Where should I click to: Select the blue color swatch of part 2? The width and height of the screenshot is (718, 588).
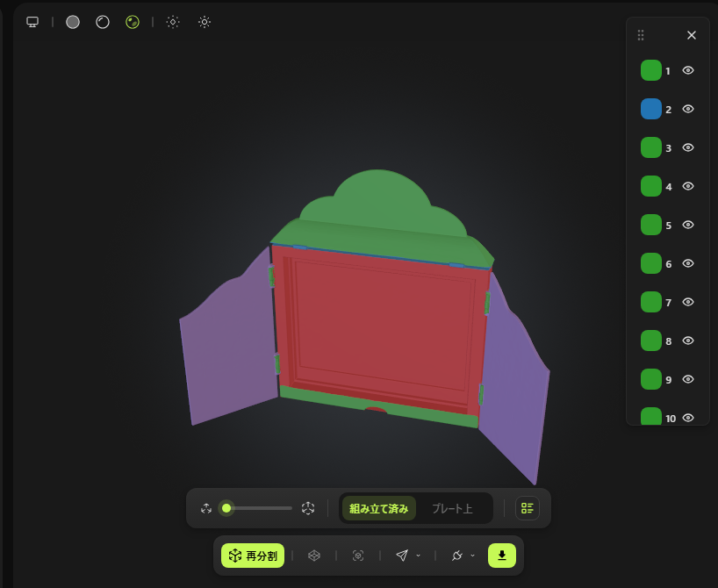(x=650, y=109)
